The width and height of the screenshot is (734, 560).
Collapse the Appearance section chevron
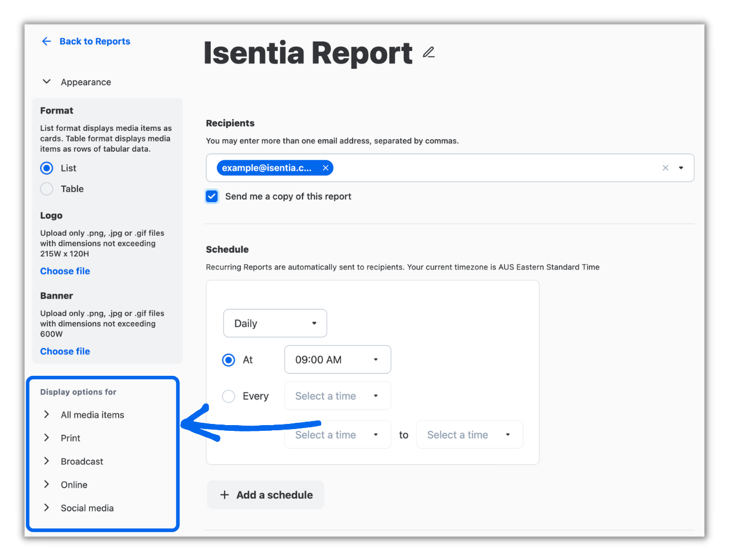click(x=46, y=82)
